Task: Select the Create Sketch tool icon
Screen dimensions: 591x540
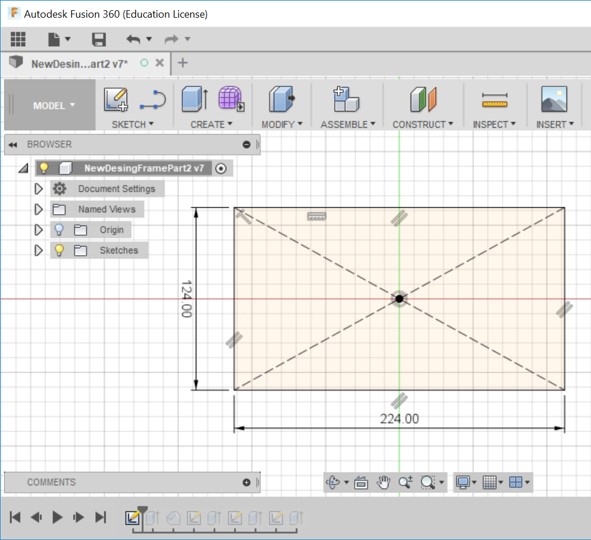Action: click(116, 99)
